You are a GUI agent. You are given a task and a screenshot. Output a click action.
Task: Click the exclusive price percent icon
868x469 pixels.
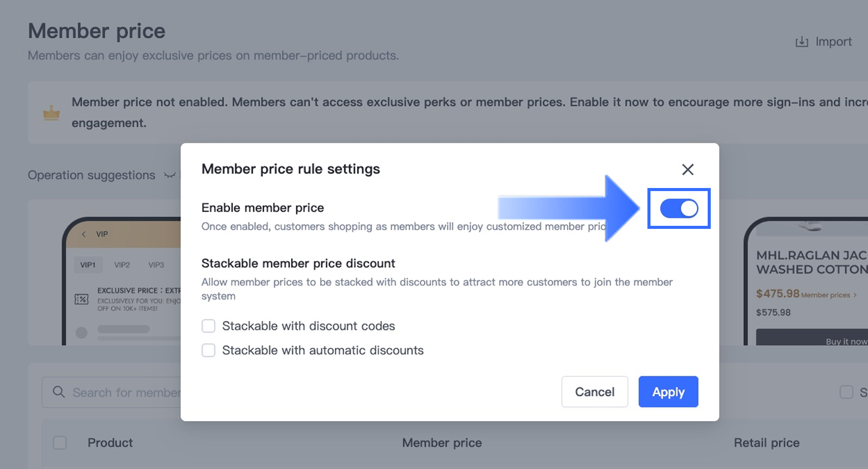(82, 299)
